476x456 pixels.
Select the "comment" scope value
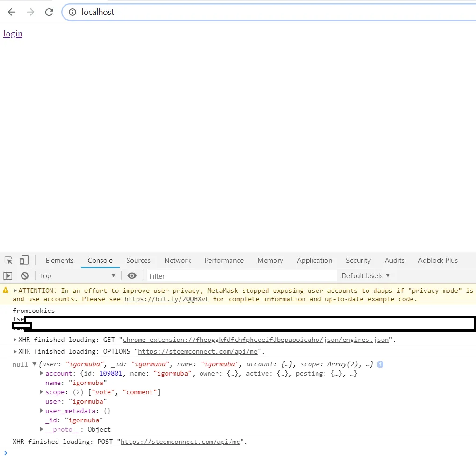coord(140,392)
